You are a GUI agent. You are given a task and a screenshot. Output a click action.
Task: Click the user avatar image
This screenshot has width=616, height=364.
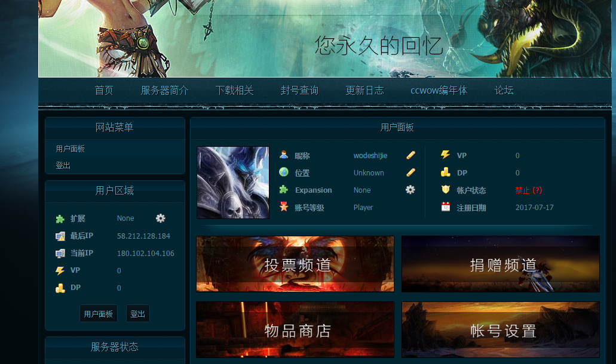233,183
